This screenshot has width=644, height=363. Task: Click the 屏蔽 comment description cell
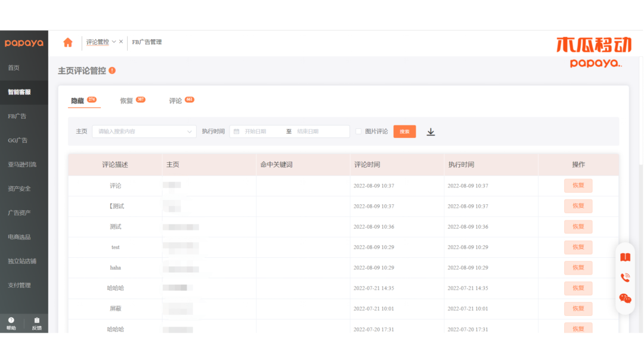pos(116,308)
